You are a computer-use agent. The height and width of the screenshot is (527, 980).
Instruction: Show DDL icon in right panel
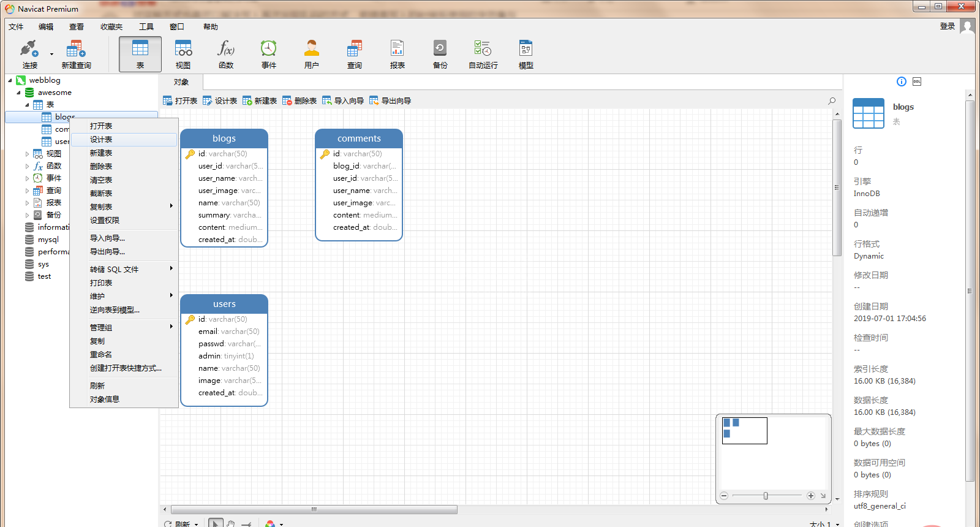[x=917, y=82]
